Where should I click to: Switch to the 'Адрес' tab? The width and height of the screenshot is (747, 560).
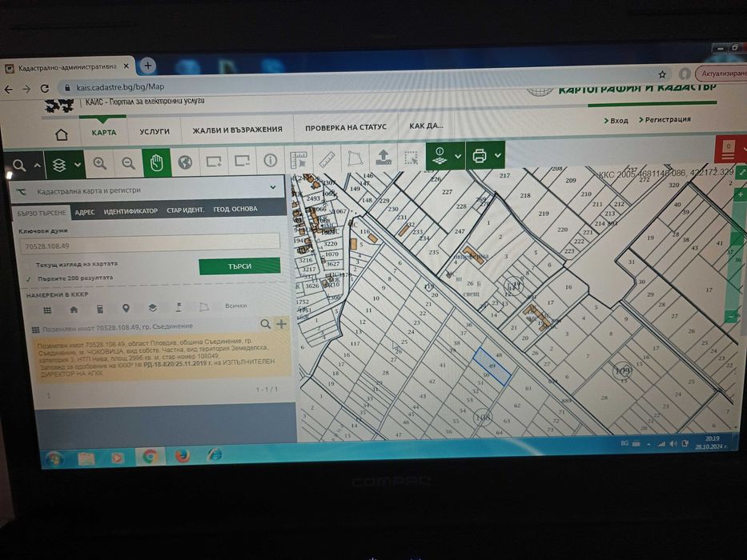point(84,212)
